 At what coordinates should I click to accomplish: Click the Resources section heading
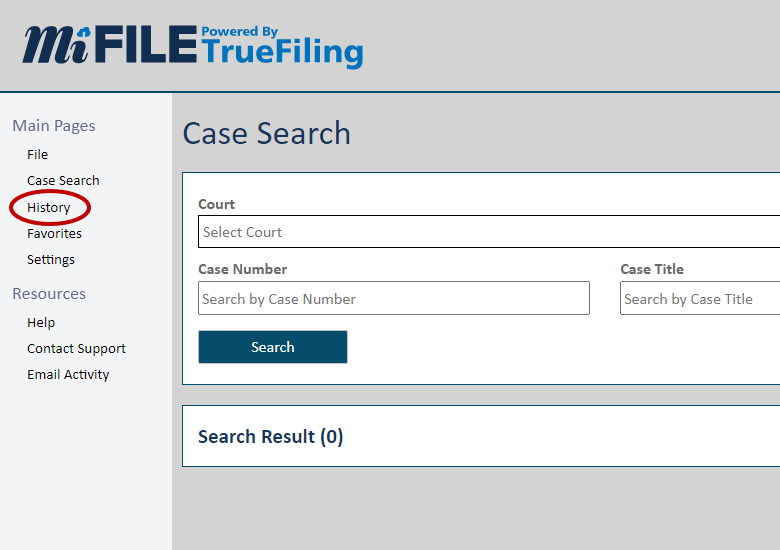[49, 294]
